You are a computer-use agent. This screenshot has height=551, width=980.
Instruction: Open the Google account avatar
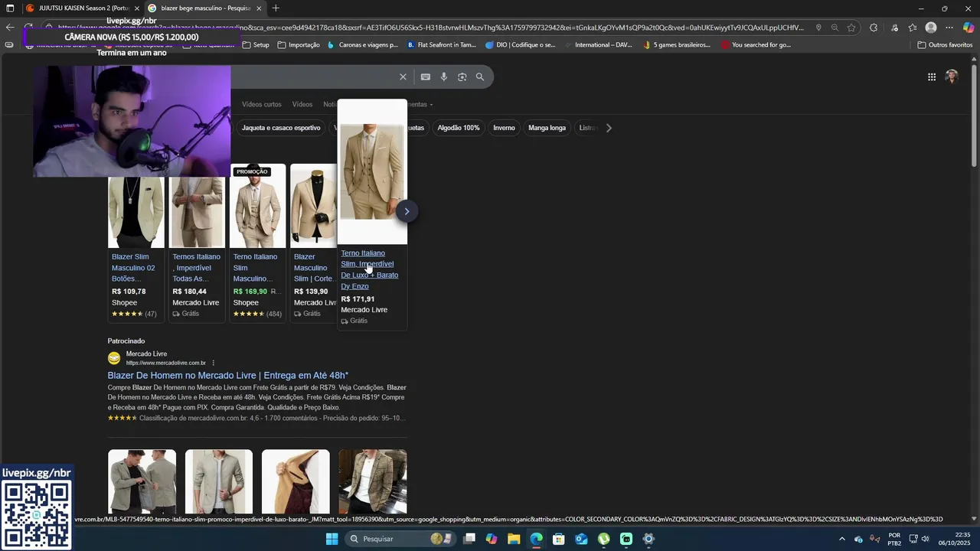pos(952,77)
